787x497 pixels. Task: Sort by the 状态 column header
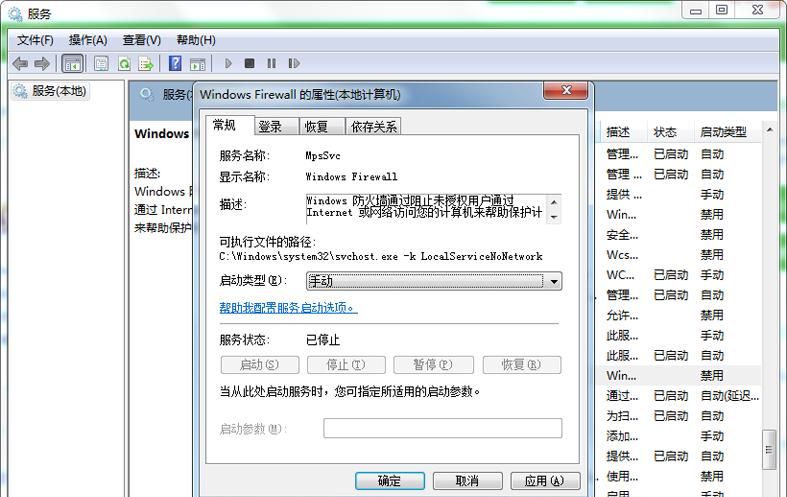point(671,132)
